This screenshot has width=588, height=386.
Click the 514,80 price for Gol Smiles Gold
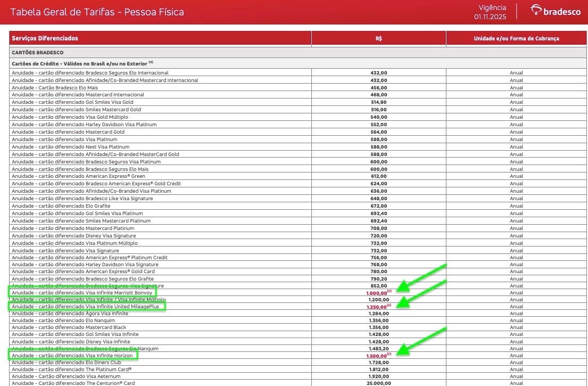(x=378, y=102)
